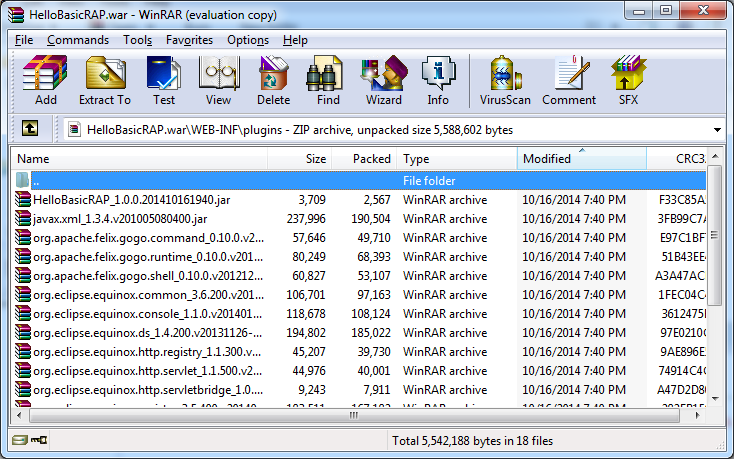Click icon of org.eclipse.equinox.console jar
This screenshot has width=734, height=459.
[x=23, y=313]
